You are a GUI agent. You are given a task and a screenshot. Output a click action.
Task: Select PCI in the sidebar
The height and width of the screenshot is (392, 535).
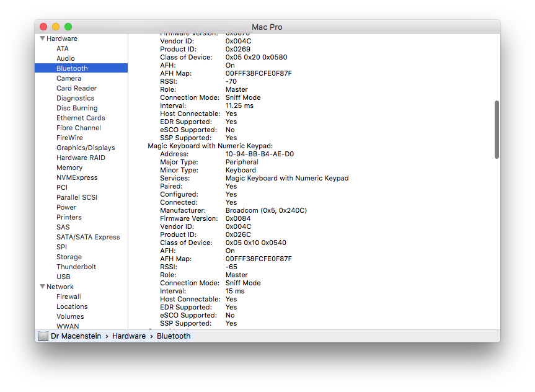pyautogui.click(x=62, y=187)
